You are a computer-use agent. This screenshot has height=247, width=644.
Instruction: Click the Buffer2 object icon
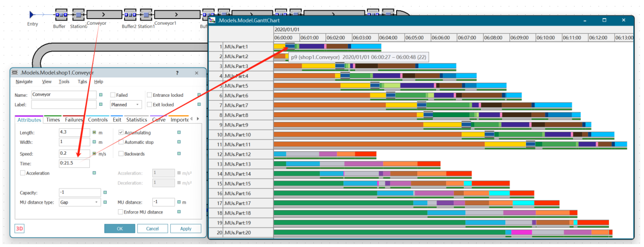tap(130, 15)
